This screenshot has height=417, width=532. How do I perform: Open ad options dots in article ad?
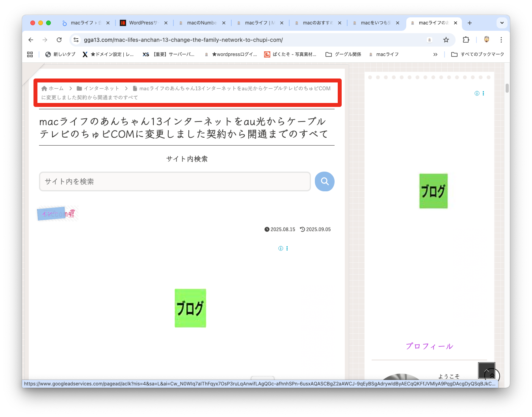coord(287,248)
